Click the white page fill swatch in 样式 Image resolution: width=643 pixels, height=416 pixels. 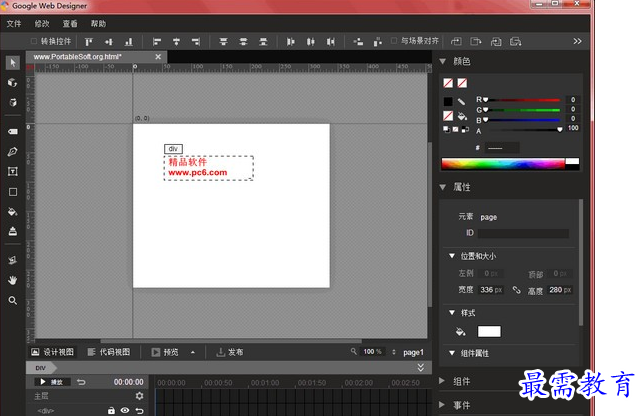coord(489,331)
